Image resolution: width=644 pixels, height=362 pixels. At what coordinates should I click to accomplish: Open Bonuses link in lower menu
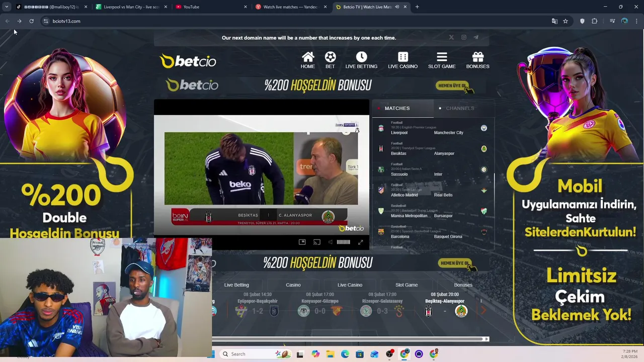coord(463,285)
